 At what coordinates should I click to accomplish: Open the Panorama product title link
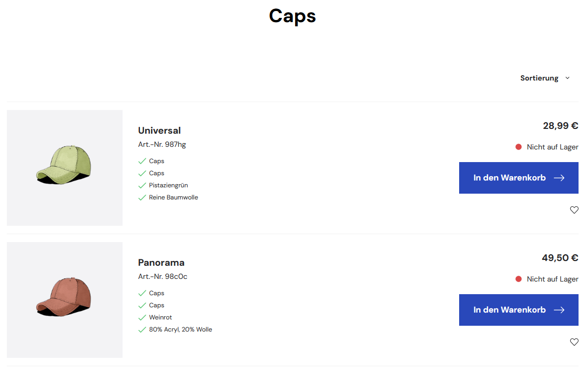161,263
